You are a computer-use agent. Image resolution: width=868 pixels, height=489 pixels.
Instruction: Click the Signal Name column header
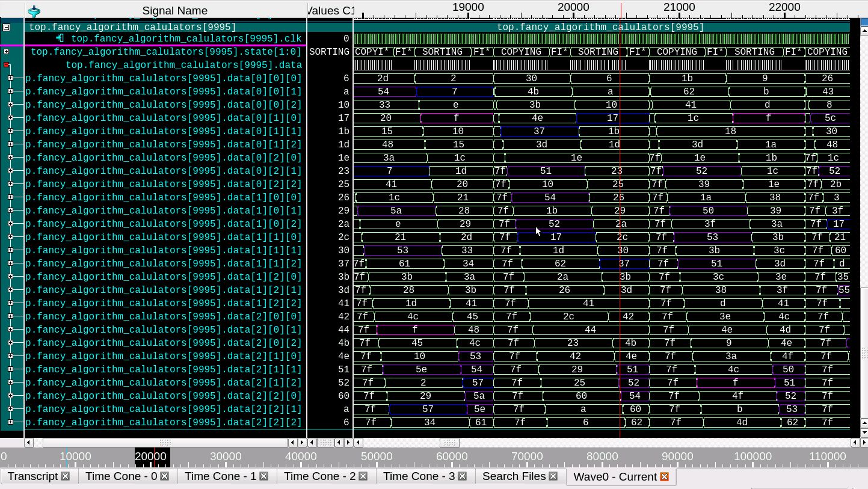(x=174, y=11)
